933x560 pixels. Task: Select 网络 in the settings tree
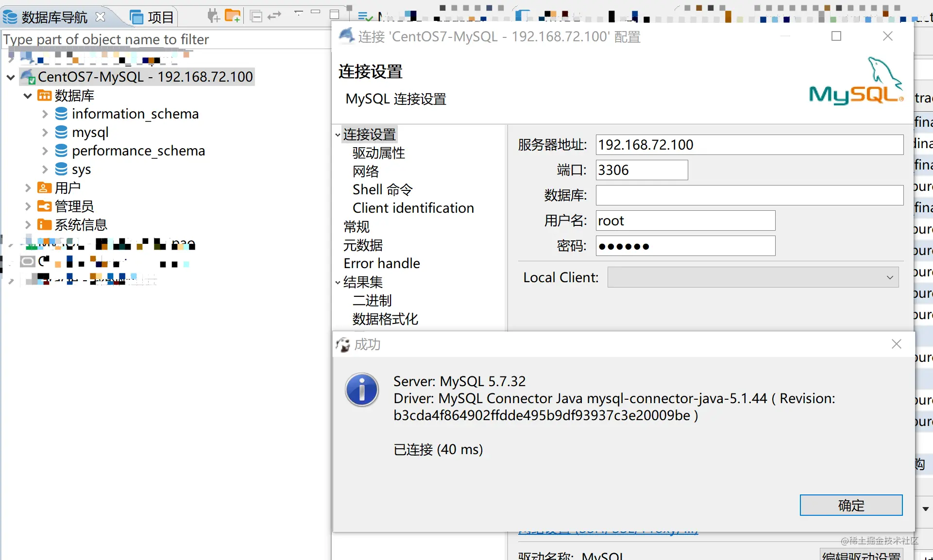[x=366, y=171]
